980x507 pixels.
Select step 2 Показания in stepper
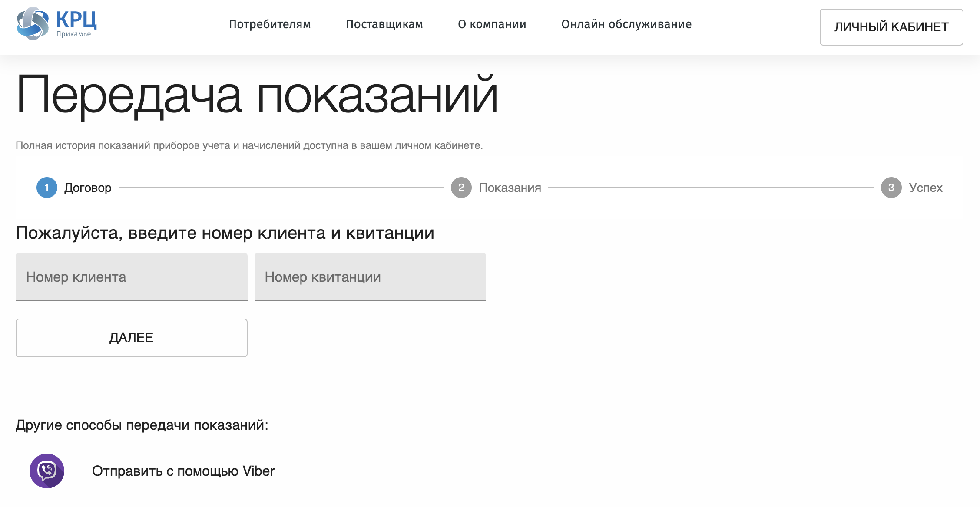496,188
